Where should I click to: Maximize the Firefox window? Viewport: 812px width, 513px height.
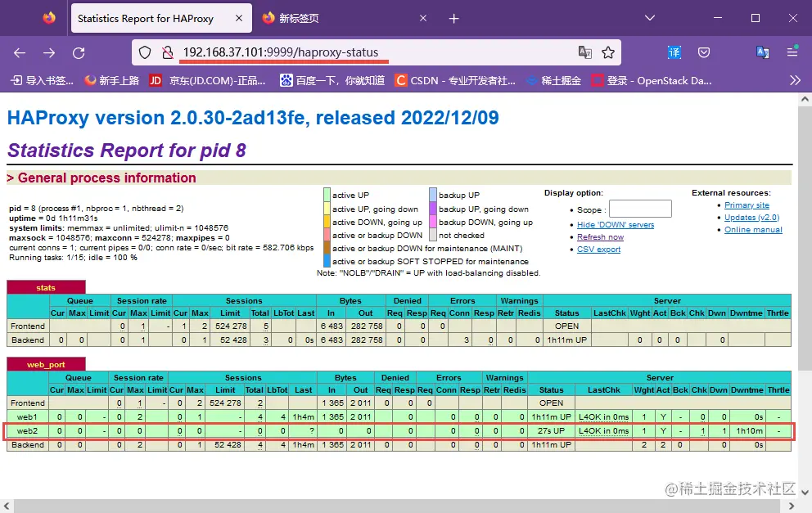(x=756, y=18)
